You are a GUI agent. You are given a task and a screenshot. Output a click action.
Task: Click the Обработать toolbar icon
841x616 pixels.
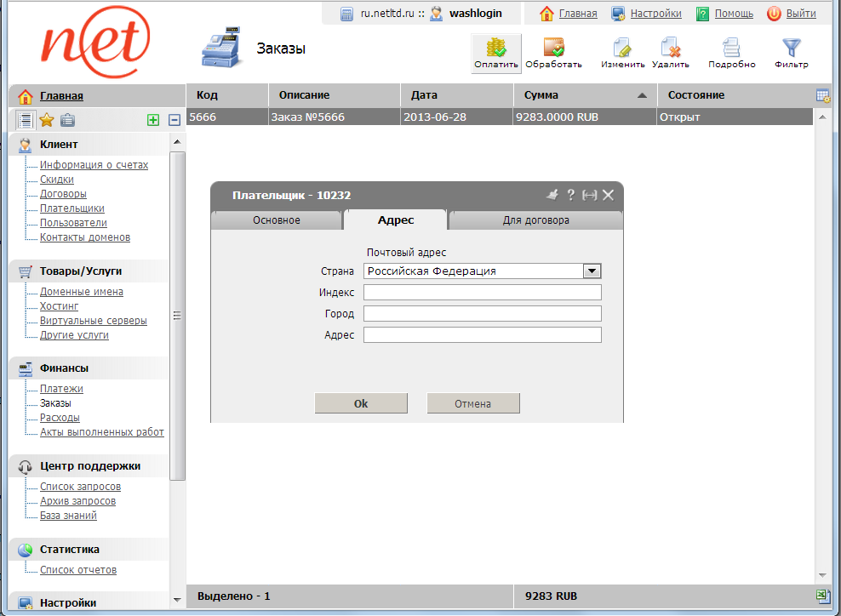554,48
